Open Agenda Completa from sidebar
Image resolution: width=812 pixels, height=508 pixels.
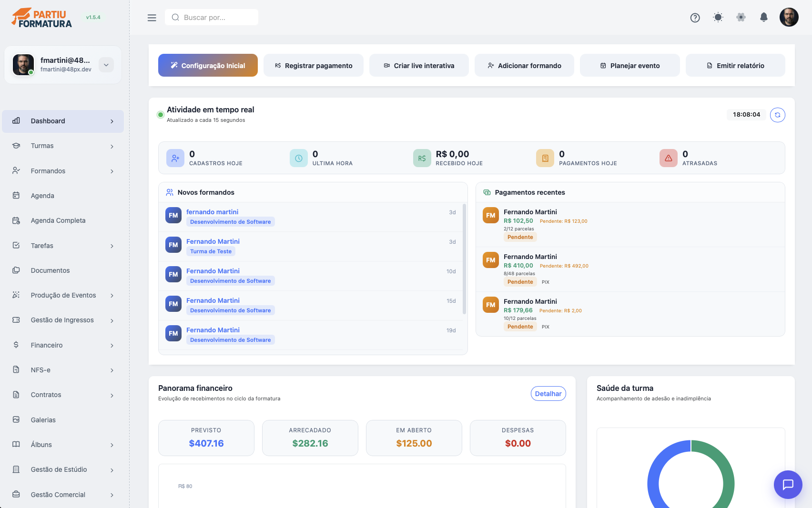pyautogui.click(x=58, y=220)
